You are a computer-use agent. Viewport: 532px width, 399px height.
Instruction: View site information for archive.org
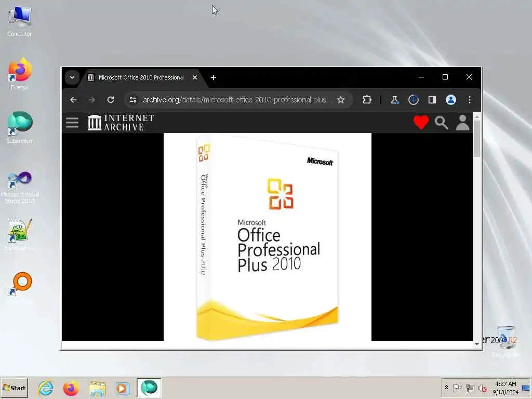point(133,100)
